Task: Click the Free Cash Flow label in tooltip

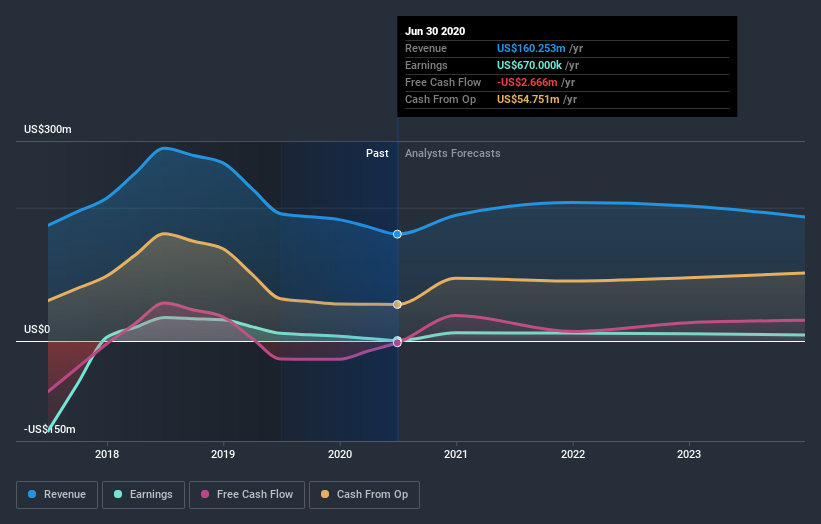Action: click(443, 82)
